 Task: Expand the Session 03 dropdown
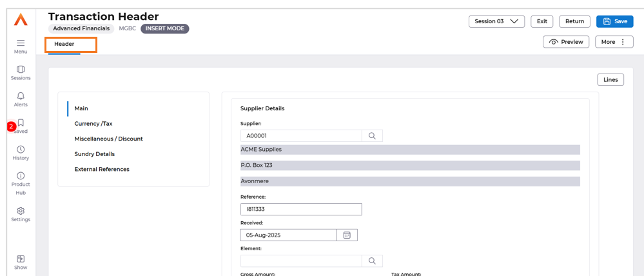[496, 21]
